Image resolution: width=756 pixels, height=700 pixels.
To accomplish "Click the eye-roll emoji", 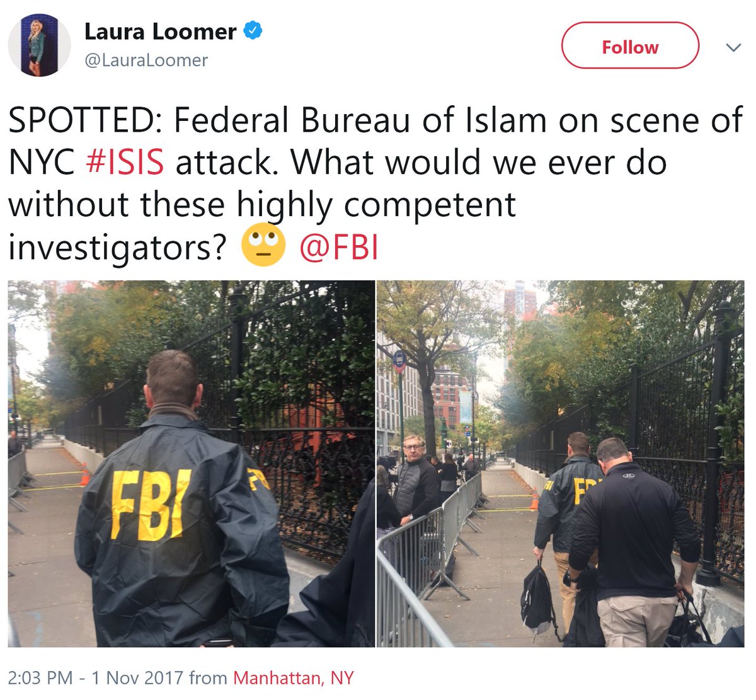I will click(x=263, y=248).
